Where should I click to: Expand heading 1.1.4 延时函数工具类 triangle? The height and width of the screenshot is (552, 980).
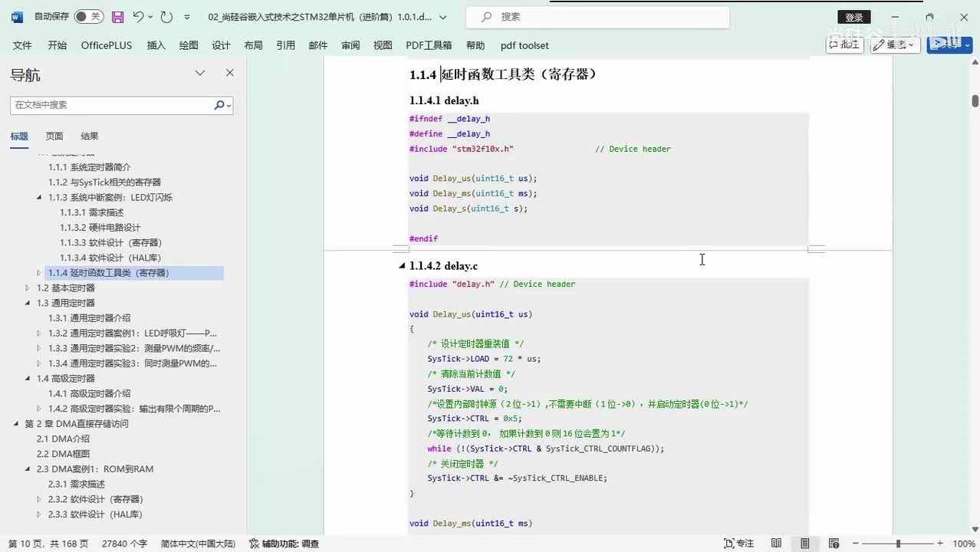tap(39, 273)
